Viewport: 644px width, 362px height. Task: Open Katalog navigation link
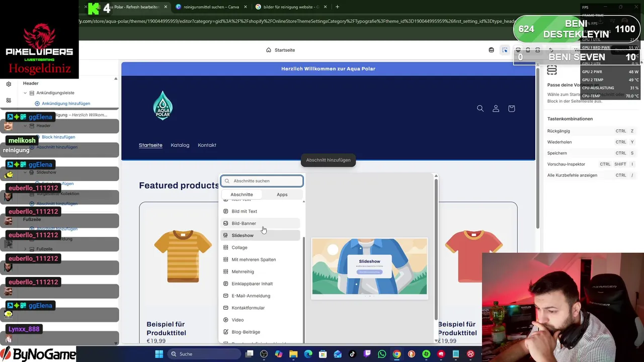point(180,145)
